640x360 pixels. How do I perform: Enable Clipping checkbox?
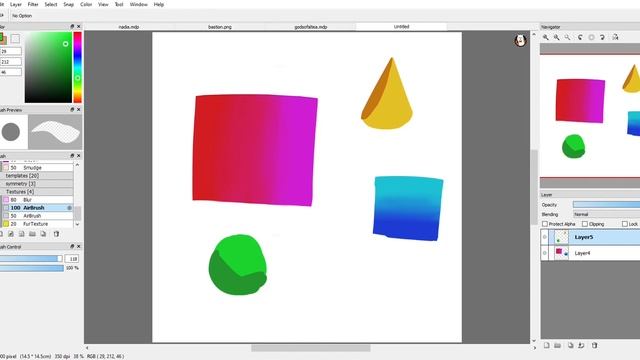click(x=585, y=224)
